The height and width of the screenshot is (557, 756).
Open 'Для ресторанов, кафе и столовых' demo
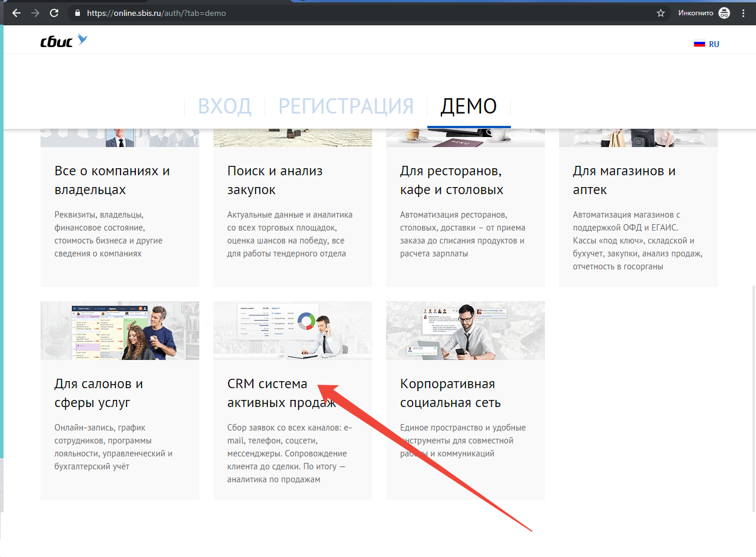click(x=451, y=181)
